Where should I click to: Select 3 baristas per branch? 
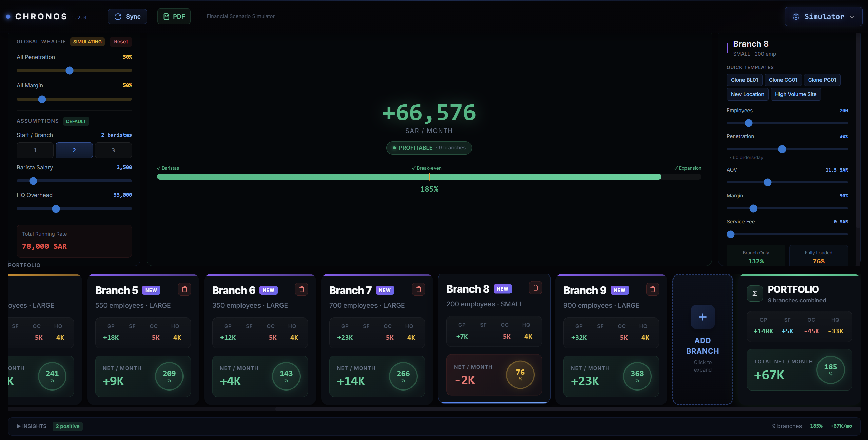pos(113,150)
